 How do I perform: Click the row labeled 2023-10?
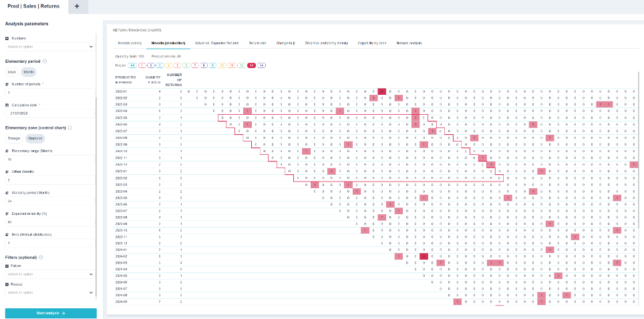(376, 230)
